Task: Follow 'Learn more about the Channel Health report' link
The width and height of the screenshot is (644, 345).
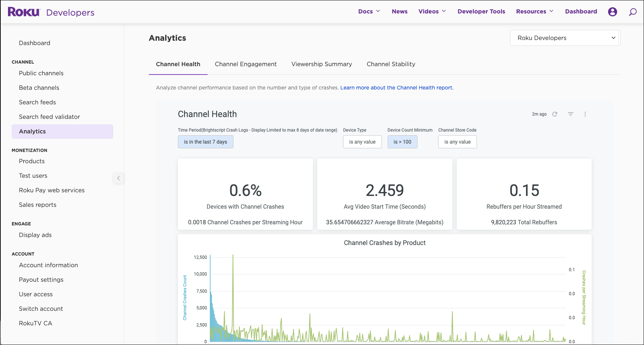Action: [397, 88]
